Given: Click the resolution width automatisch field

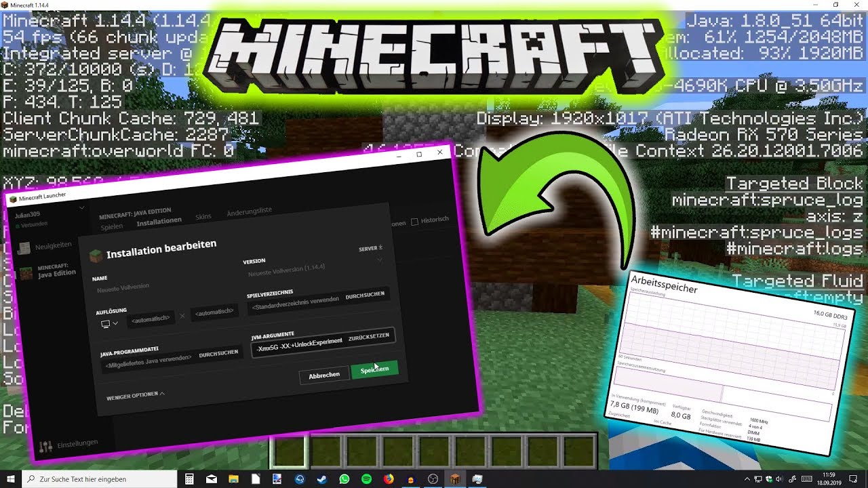Looking at the screenshot, I should coord(151,319).
